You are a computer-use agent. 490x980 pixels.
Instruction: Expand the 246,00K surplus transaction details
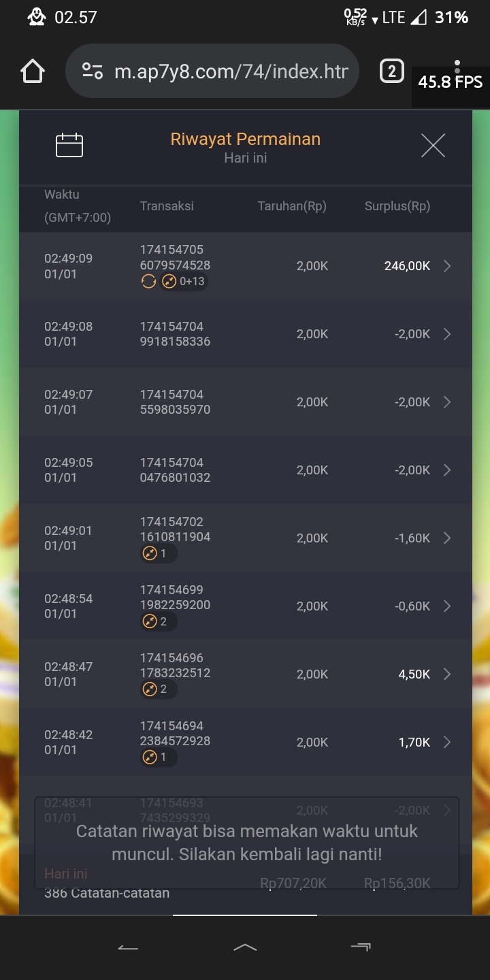(x=447, y=266)
